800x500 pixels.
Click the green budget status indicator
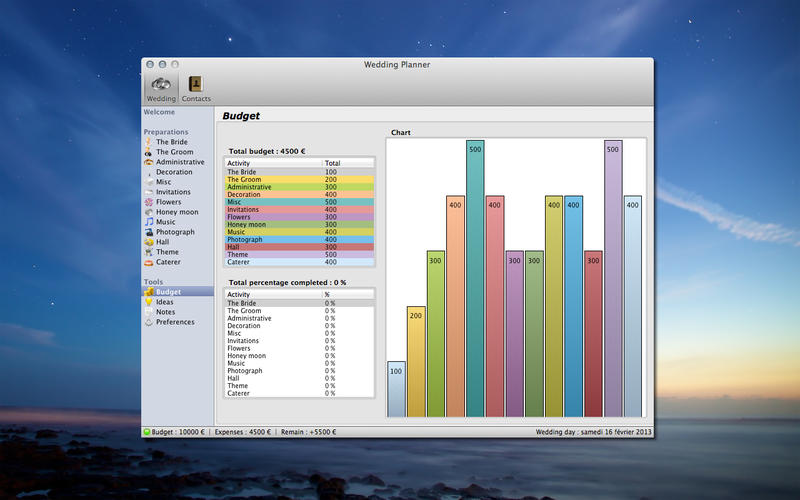[146, 432]
